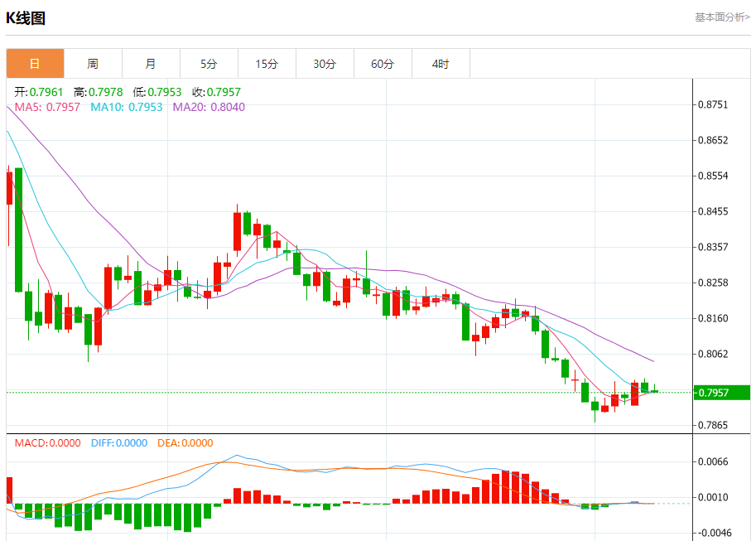Click the 高:0.7978 high price value
The width and height of the screenshot is (756, 541).
point(99,92)
